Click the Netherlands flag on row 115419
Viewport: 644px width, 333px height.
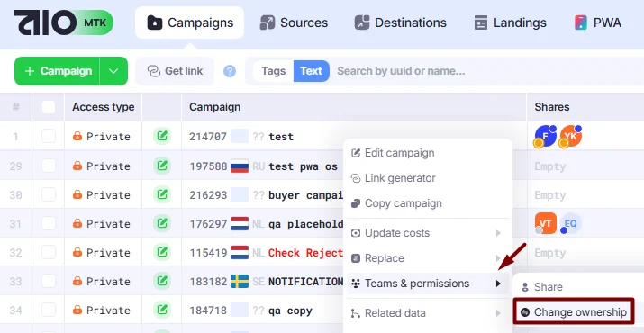pos(240,252)
